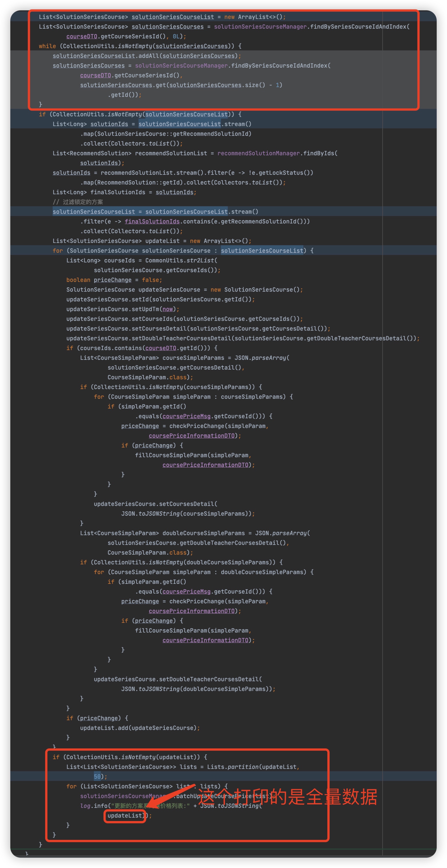Click the comment "// 过滤锁定的方案"
Image resolution: width=447 pixels, height=868 pixels.
[x=78, y=202]
